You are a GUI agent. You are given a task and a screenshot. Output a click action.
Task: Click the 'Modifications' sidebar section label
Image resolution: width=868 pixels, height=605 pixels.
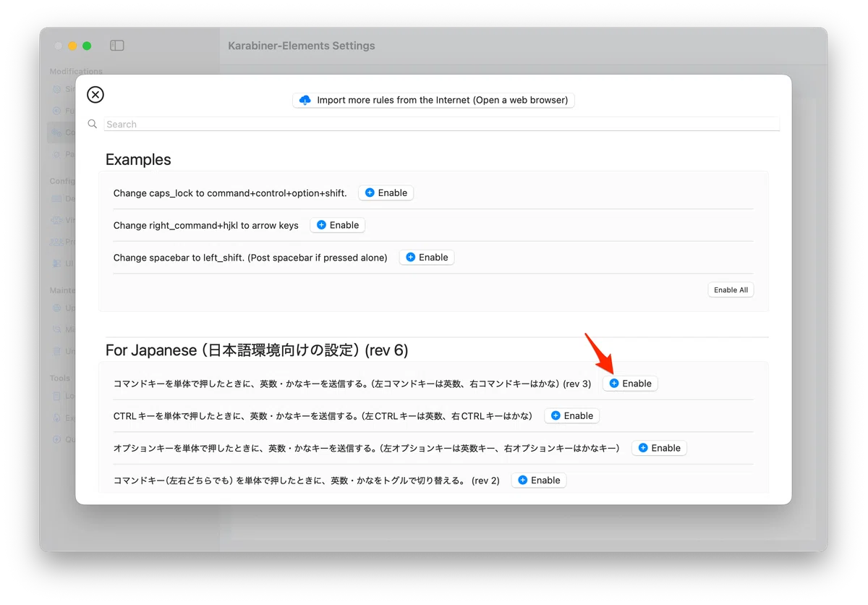coord(76,72)
